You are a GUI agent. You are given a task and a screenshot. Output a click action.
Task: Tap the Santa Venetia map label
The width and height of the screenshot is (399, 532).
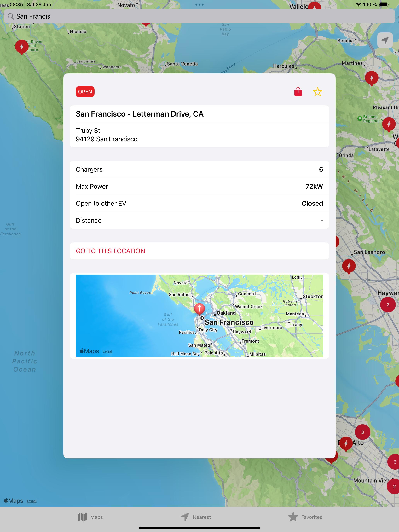pos(182,64)
